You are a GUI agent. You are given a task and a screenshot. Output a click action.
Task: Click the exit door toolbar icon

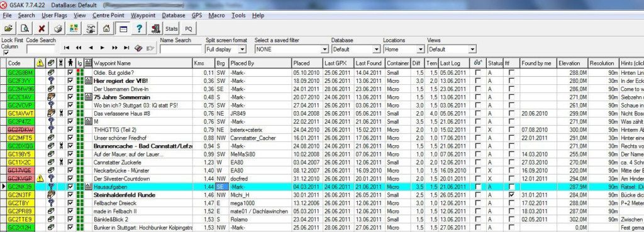point(155,29)
